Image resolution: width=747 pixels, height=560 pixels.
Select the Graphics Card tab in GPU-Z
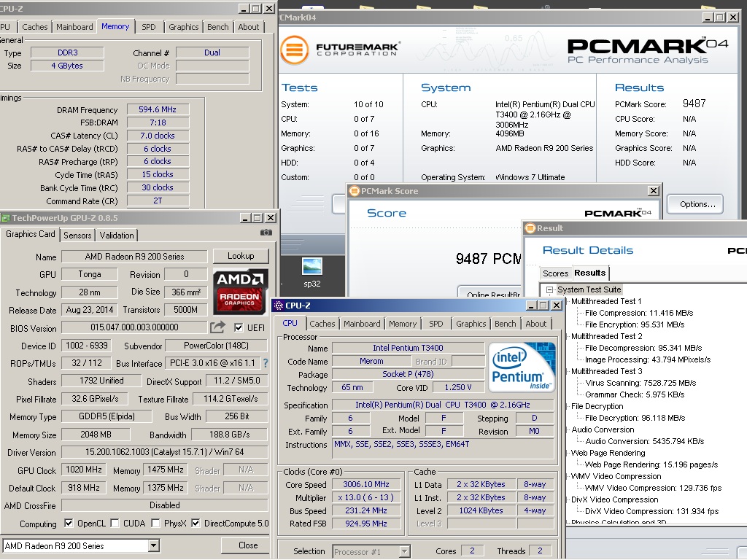pyautogui.click(x=30, y=234)
